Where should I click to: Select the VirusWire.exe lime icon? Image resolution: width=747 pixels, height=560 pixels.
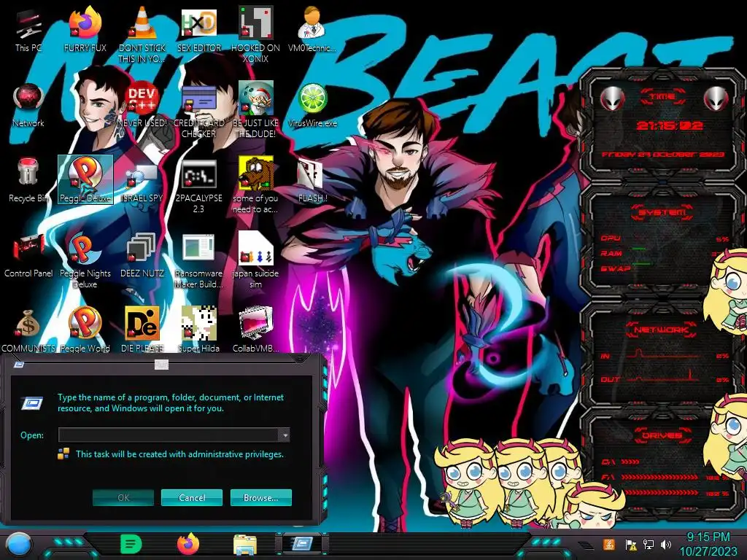click(312, 106)
